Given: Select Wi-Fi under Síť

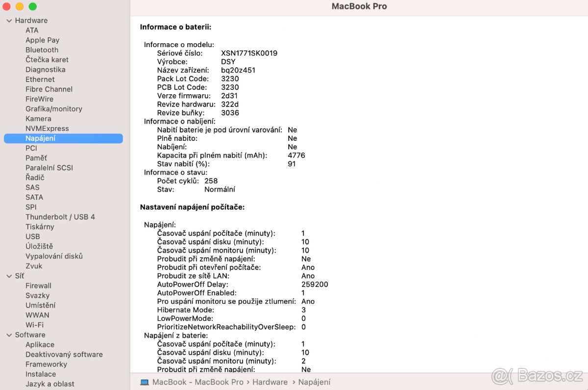Looking at the screenshot, I should click(34, 325).
